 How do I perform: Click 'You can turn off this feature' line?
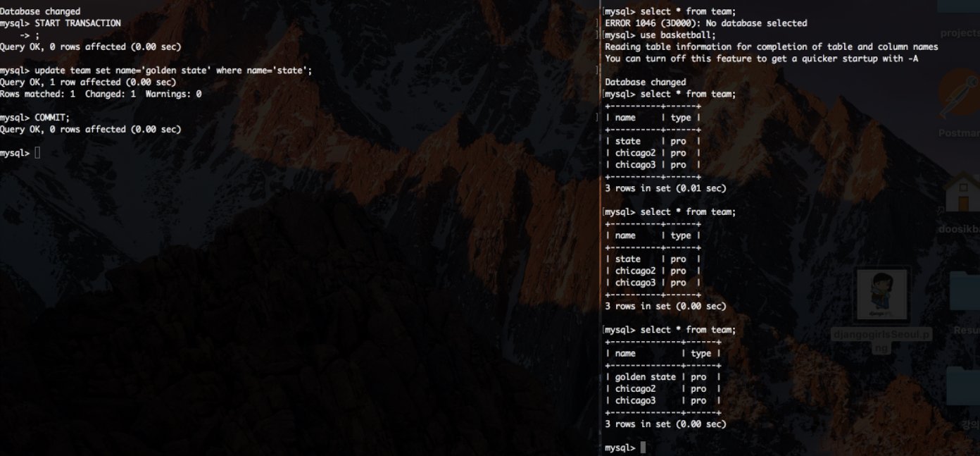tap(762, 58)
